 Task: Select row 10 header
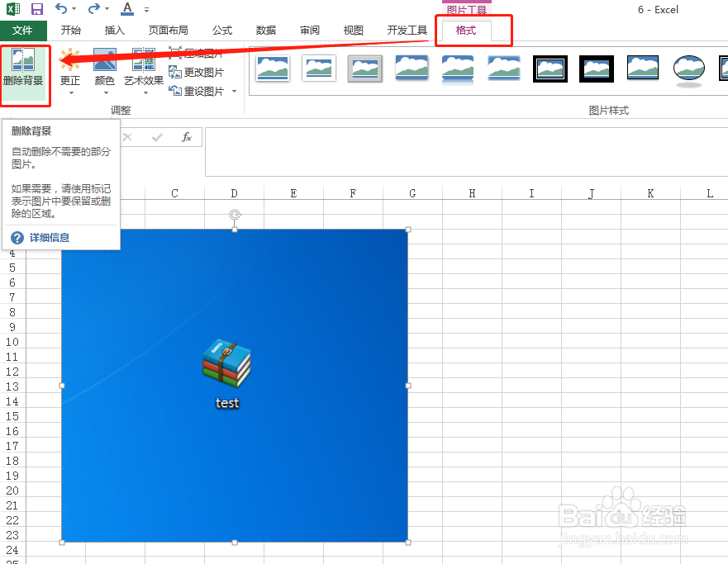point(12,342)
